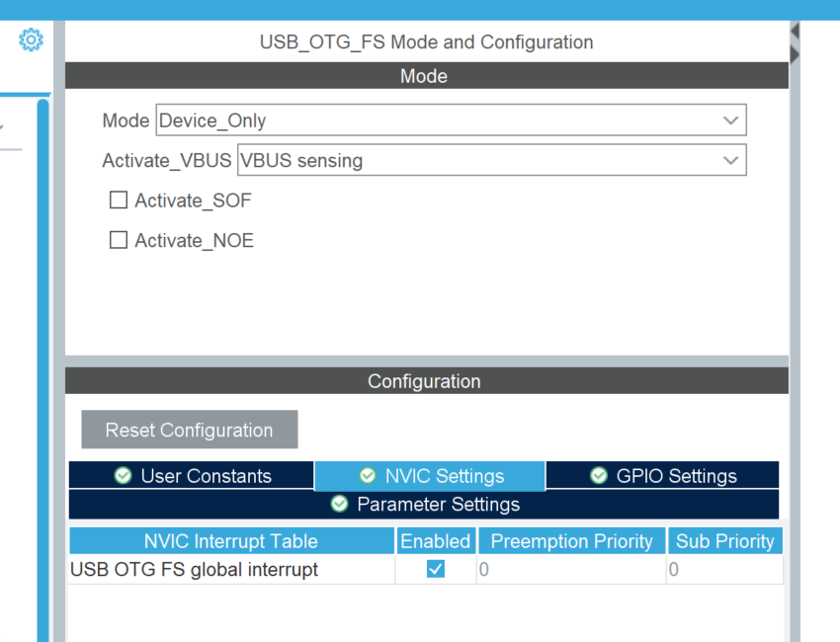Select the USB OTG FS global interrupt row
Viewport: 840px width, 642px height.
click(426, 569)
